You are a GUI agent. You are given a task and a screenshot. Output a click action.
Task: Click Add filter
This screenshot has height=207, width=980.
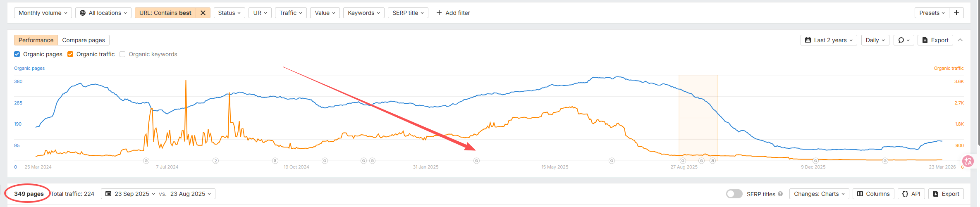(x=453, y=13)
